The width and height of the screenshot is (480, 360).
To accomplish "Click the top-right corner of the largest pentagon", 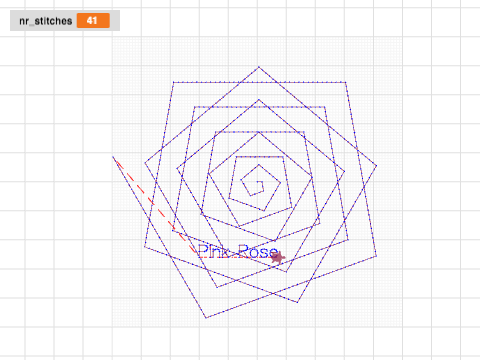I will tap(345, 82).
